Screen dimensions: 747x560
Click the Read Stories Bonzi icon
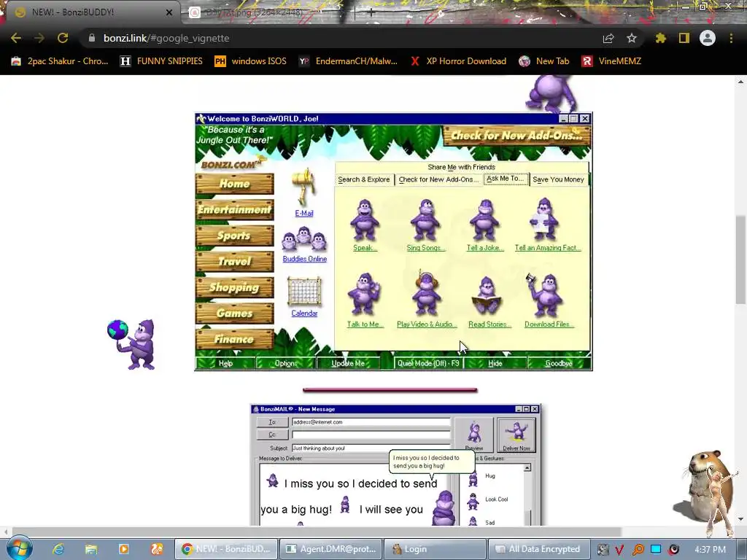[x=487, y=296]
